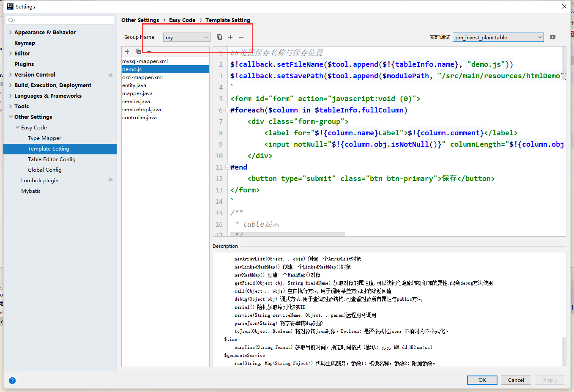Open help via the question mark icon

pos(12,381)
